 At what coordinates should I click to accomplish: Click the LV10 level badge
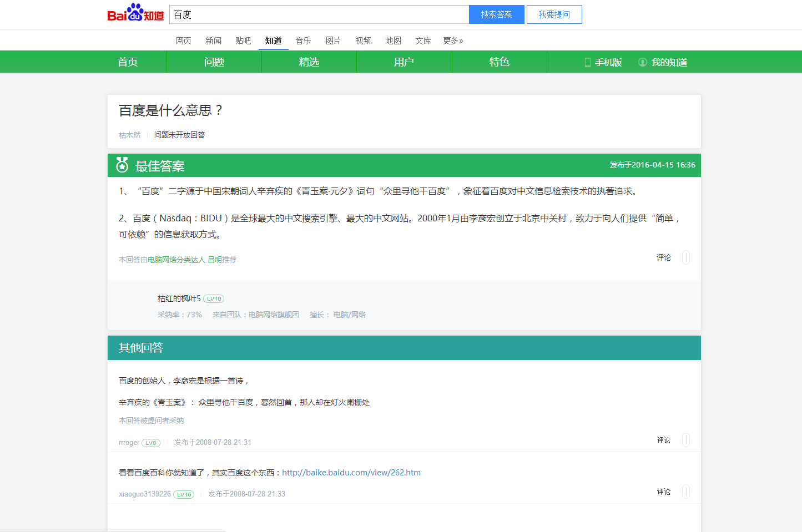tap(214, 299)
